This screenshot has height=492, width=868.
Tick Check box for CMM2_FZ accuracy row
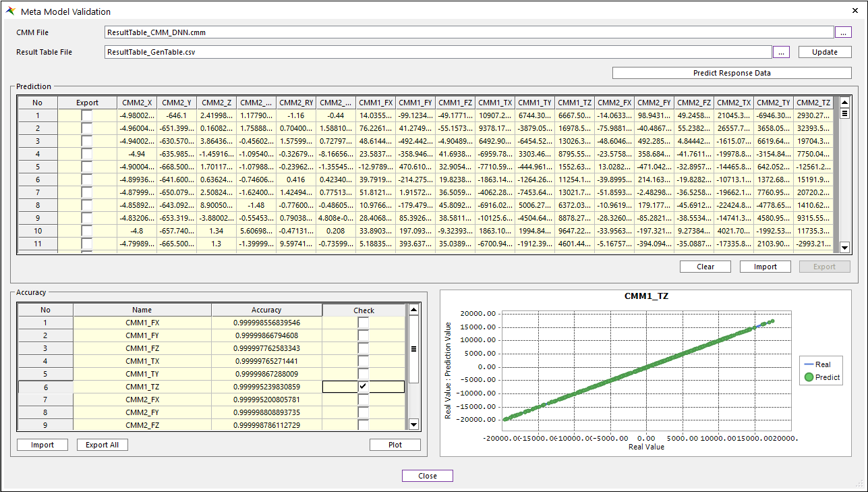click(364, 425)
